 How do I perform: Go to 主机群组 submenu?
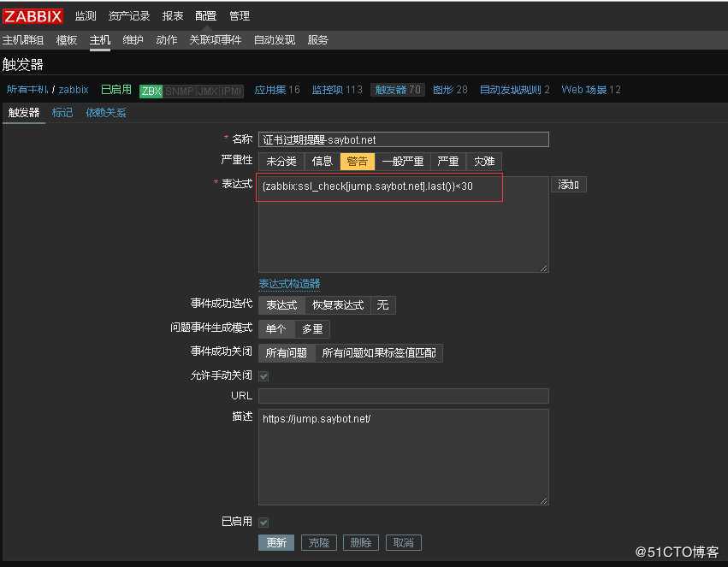(23, 40)
